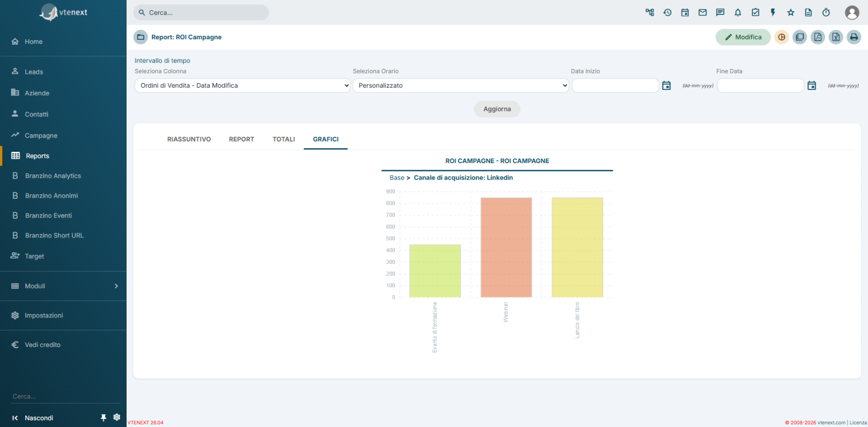
Task: Click the orange Webinar chart bar
Action: pyautogui.click(x=506, y=247)
